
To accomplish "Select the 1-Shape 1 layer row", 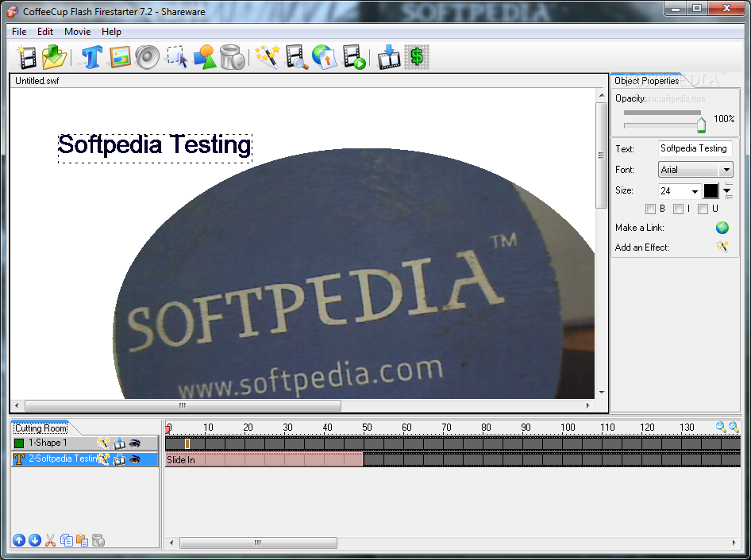I will pos(85,443).
